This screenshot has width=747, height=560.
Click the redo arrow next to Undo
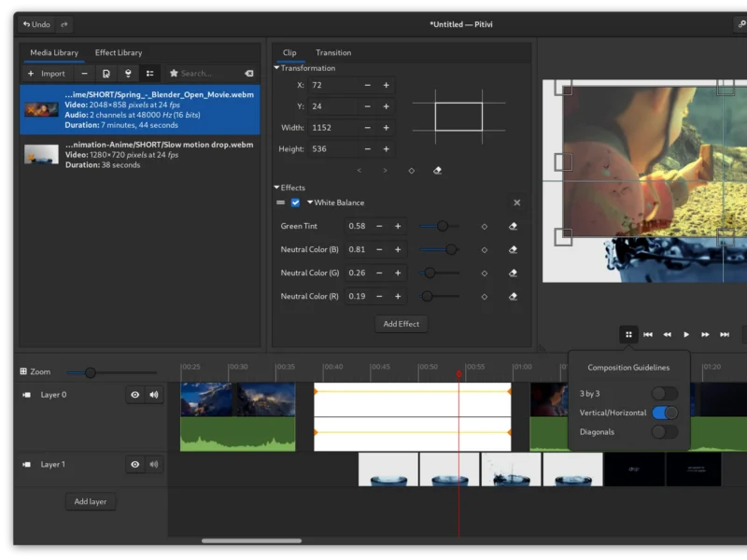coord(64,24)
